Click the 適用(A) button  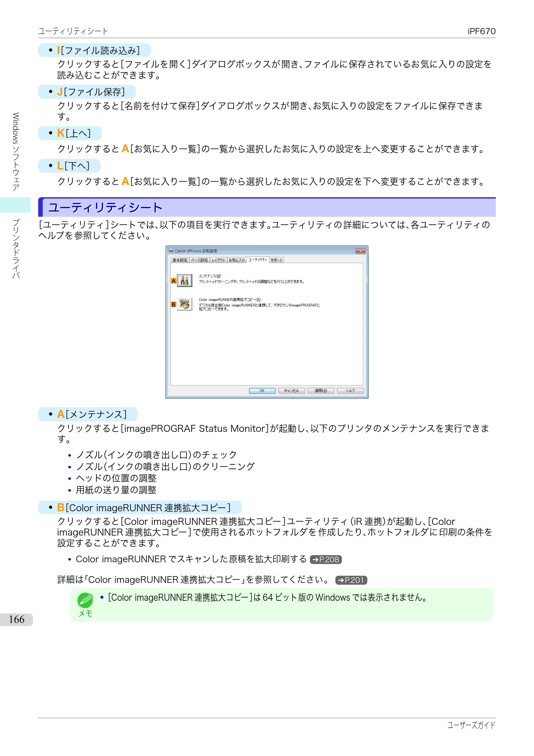coord(321,390)
